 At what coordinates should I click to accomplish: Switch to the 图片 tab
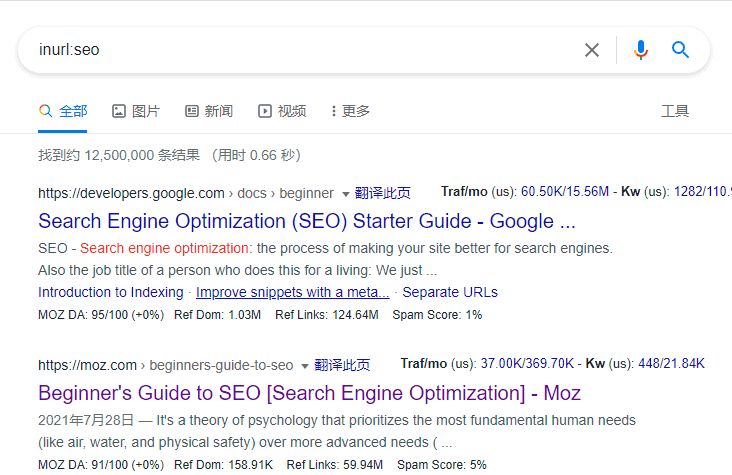coord(146,111)
